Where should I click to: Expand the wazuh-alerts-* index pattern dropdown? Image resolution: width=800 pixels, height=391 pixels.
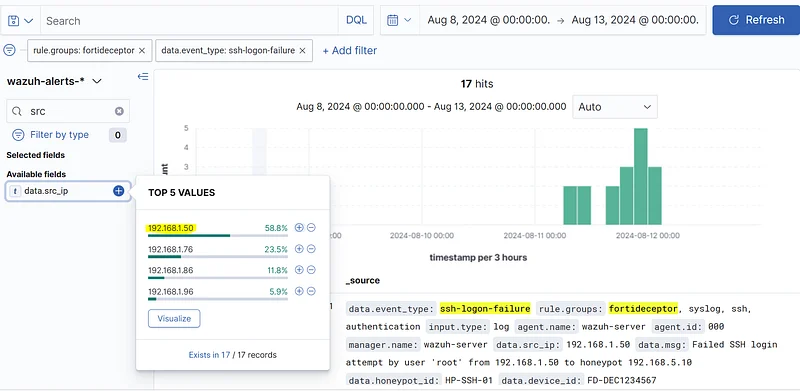[54, 81]
